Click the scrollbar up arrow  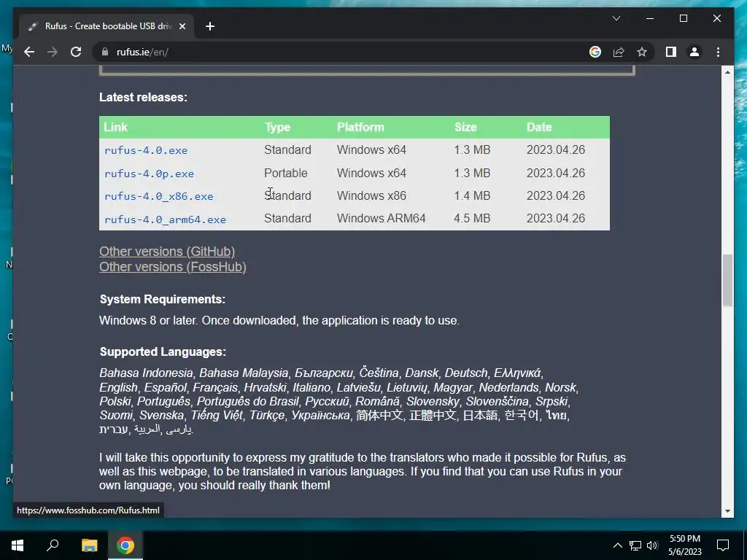(727, 72)
